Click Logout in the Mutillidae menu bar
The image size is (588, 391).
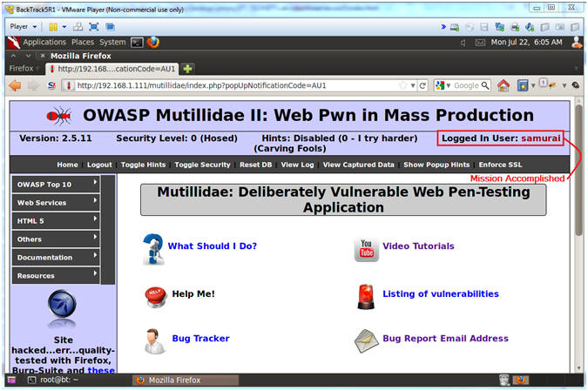99,165
